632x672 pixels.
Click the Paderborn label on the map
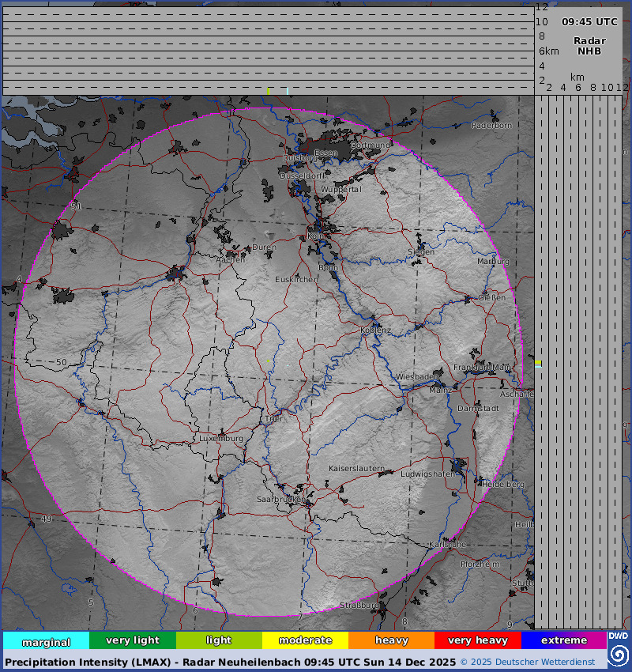[491, 126]
